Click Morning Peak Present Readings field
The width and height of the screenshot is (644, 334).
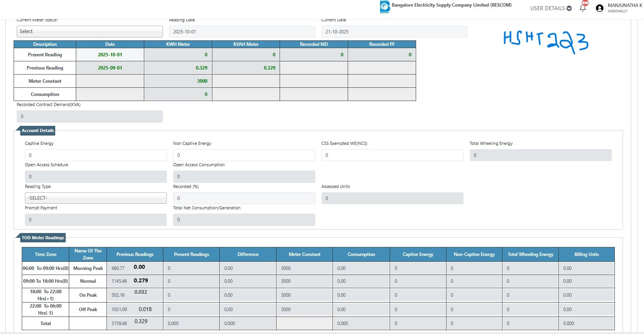click(191, 268)
